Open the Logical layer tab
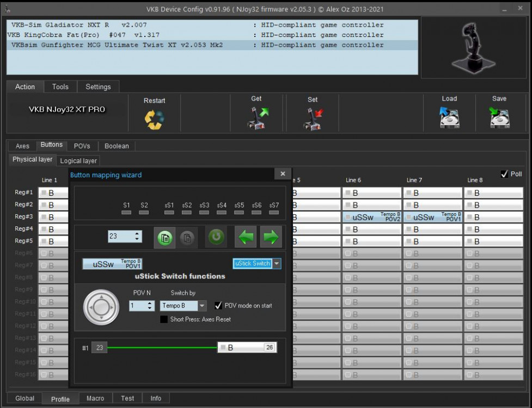532x408 pixels. [78, 160]
